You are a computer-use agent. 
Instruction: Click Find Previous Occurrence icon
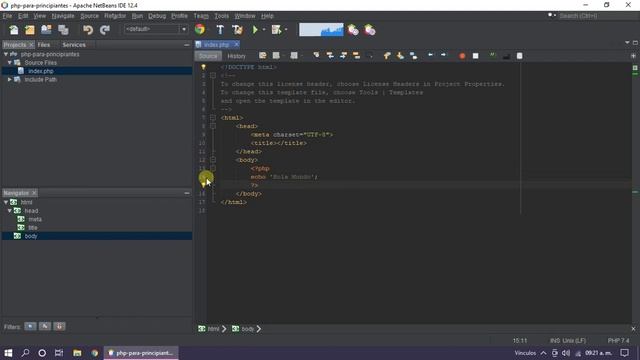[330, 56]
